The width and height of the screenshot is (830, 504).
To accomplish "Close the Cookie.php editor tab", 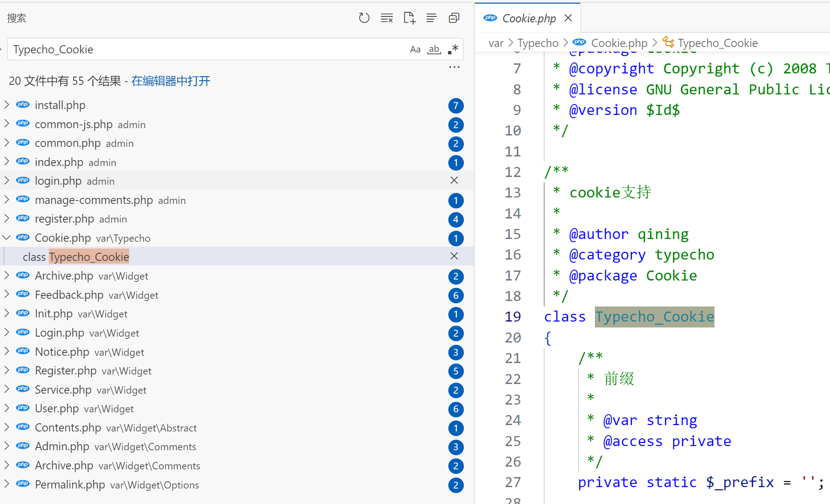I will [x=568, y=18].
